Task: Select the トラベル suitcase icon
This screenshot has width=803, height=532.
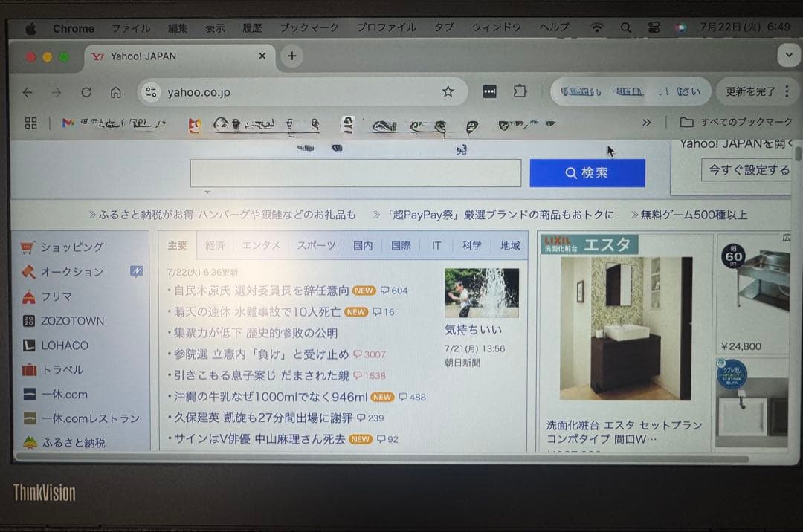Action: coord(28,369)
